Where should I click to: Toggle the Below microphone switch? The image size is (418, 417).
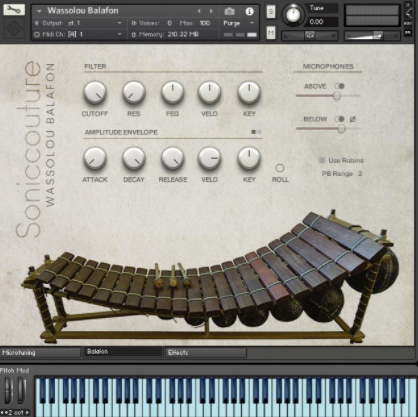pos(339,119)
